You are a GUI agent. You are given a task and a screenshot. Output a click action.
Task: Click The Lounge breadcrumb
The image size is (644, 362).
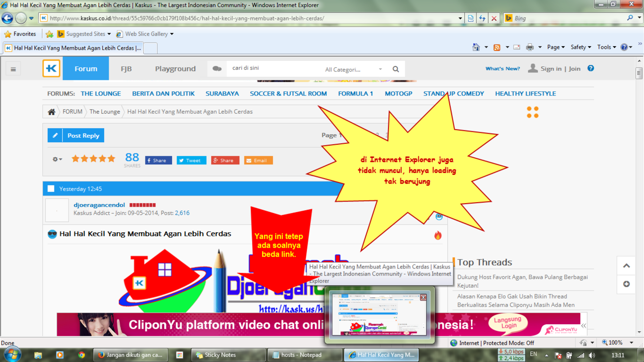(105, 112)
